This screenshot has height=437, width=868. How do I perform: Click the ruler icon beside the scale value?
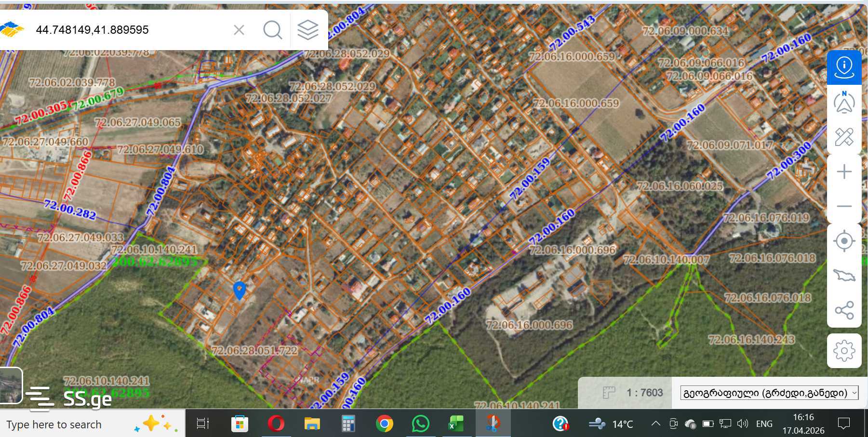point(609,393)
